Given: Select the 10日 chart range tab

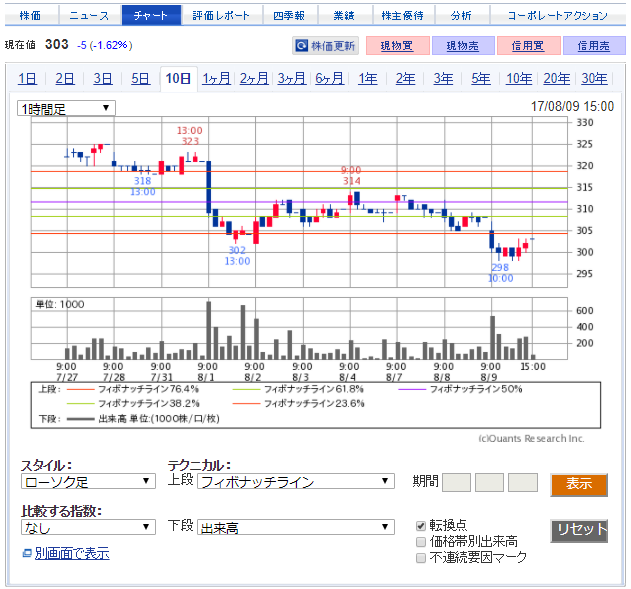Looking at the screenshot, I should point(179,78).
